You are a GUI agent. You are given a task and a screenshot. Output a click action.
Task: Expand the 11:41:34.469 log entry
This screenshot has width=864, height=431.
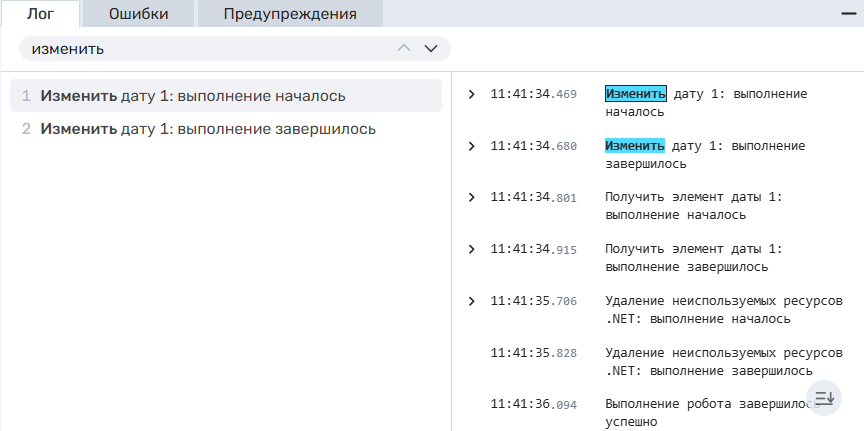coord(472,94)
